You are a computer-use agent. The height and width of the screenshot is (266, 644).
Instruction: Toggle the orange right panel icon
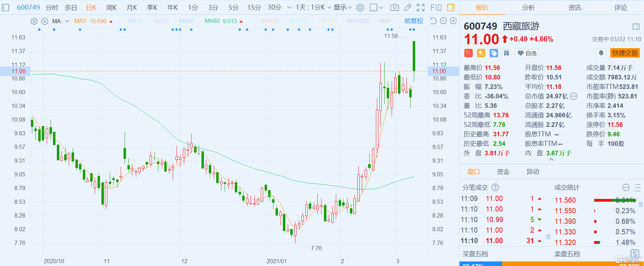(x=451, y=7)
